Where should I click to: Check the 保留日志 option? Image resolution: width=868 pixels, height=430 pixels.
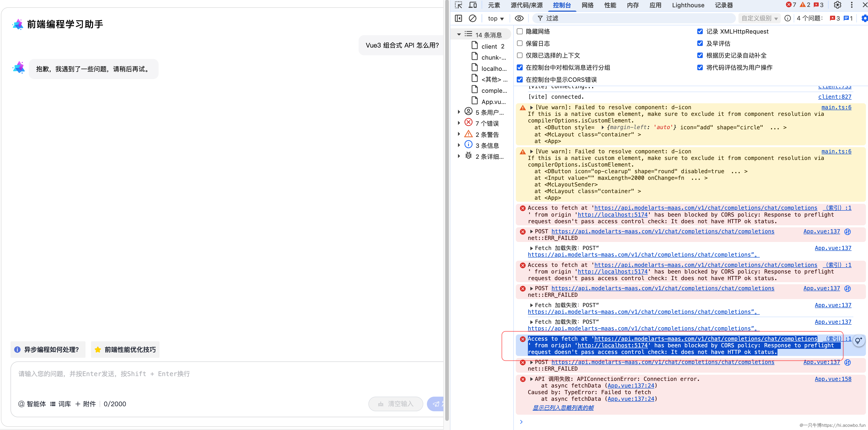519,43
